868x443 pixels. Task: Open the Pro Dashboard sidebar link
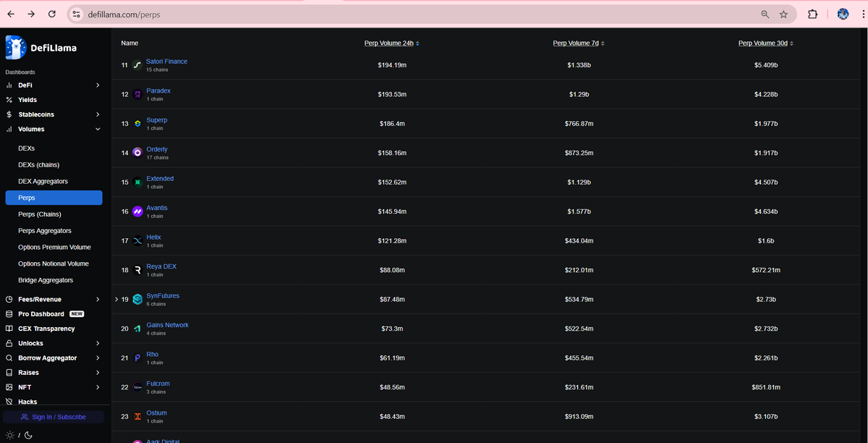41,314
